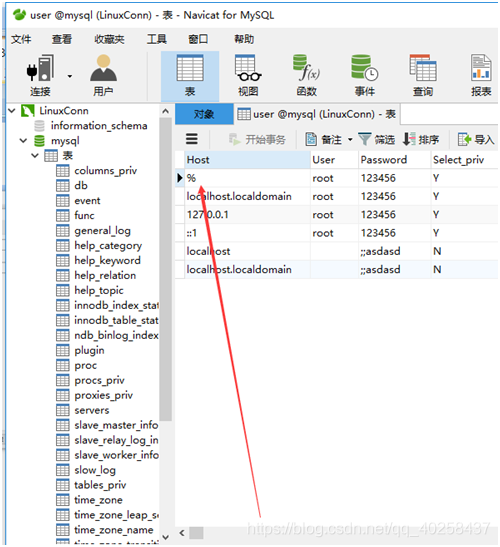The image size is (500, 547).
Task: Open the 备注 dropdown arrow
Action: point(350,140)
